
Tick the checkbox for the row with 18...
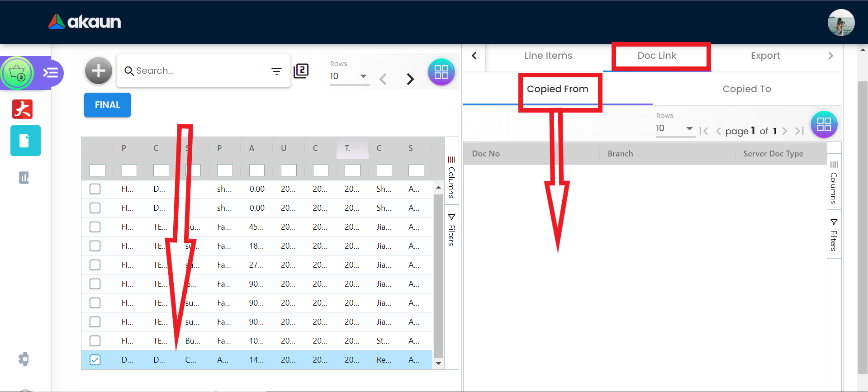(95, 246)
